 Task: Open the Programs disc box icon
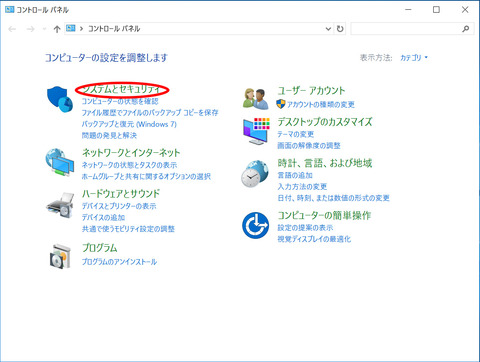(60, 256)
